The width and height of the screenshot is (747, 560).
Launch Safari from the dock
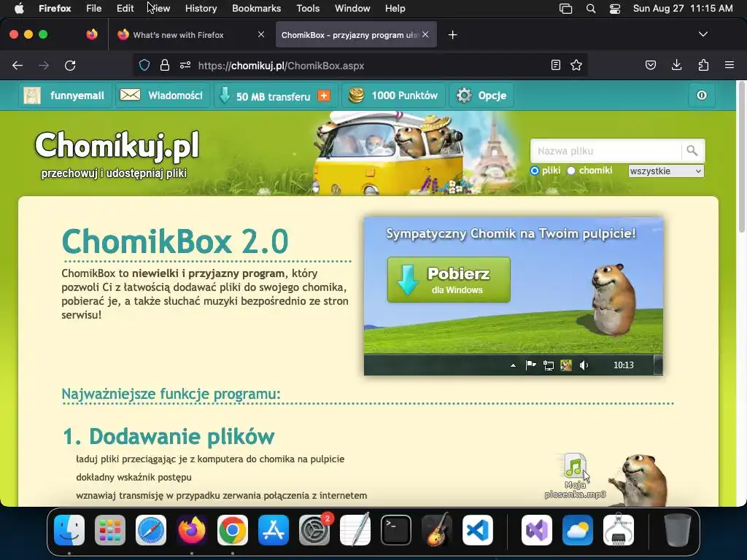click(x=151, y=530)
